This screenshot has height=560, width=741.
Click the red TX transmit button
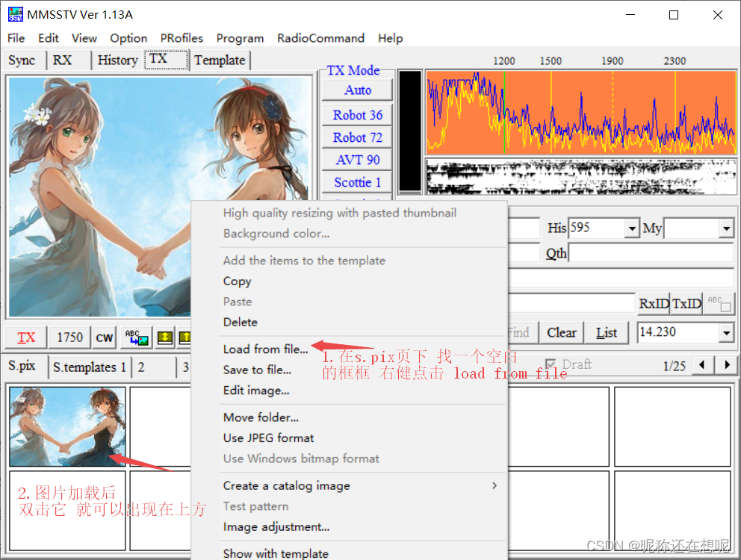(26, 337)
